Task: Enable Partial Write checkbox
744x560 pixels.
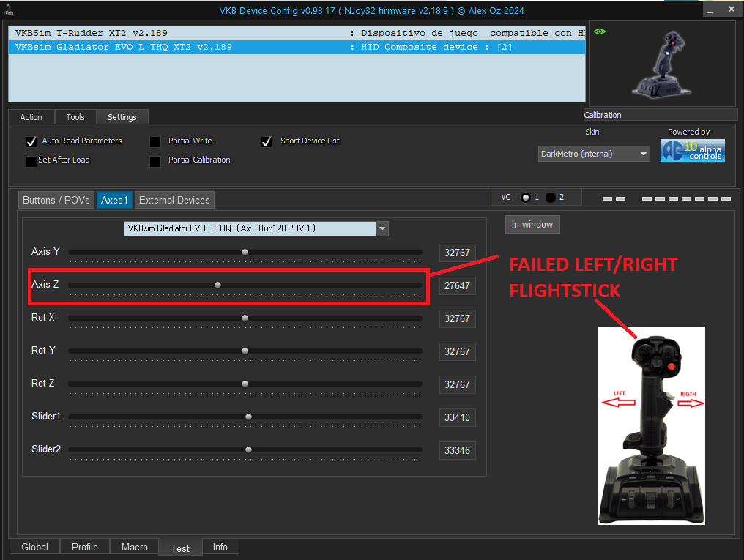Action: click(155, 141)
